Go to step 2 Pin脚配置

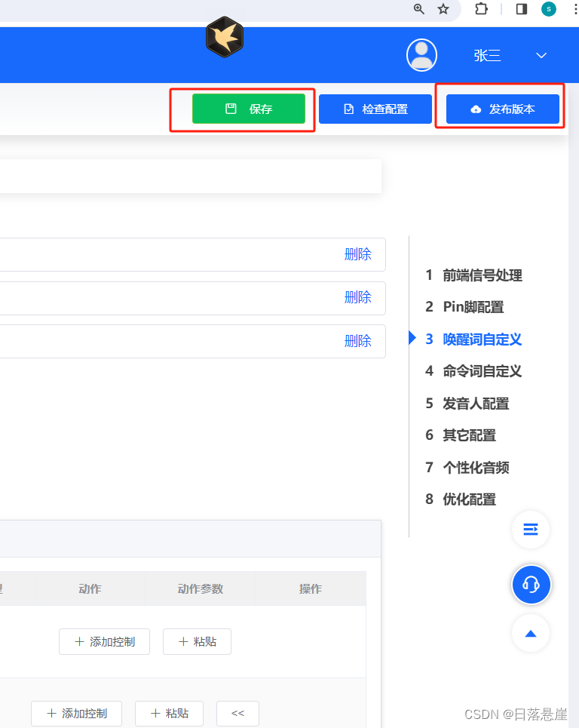464,307
